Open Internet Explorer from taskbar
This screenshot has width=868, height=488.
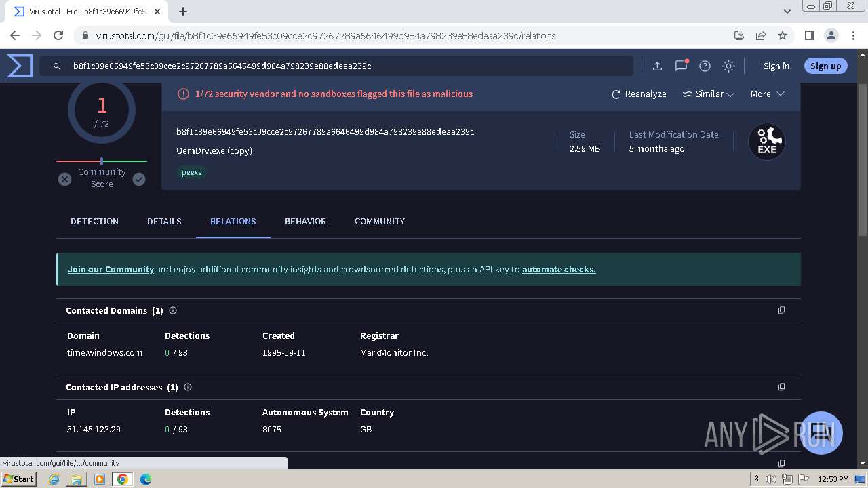(54, 479)
